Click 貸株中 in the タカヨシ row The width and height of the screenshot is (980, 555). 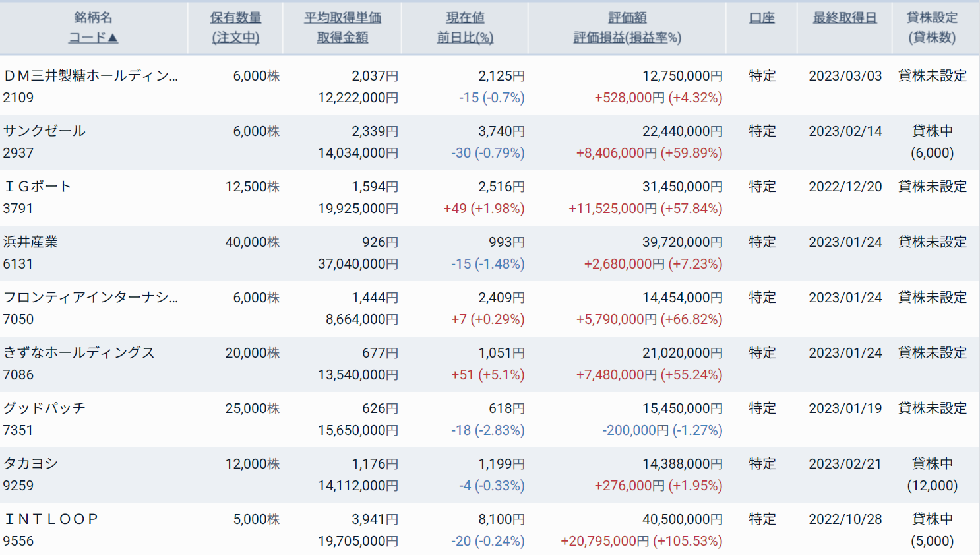(x=933, y=464)
